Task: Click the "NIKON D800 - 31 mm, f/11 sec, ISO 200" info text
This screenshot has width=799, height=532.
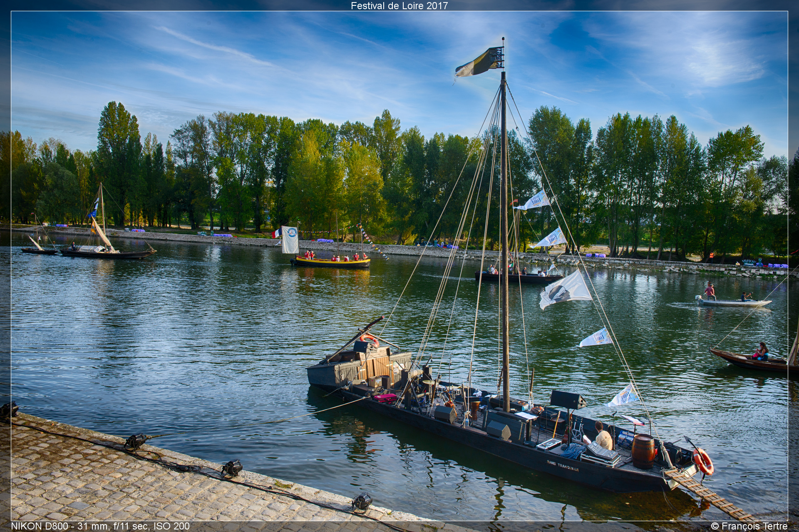Action: 100,526
